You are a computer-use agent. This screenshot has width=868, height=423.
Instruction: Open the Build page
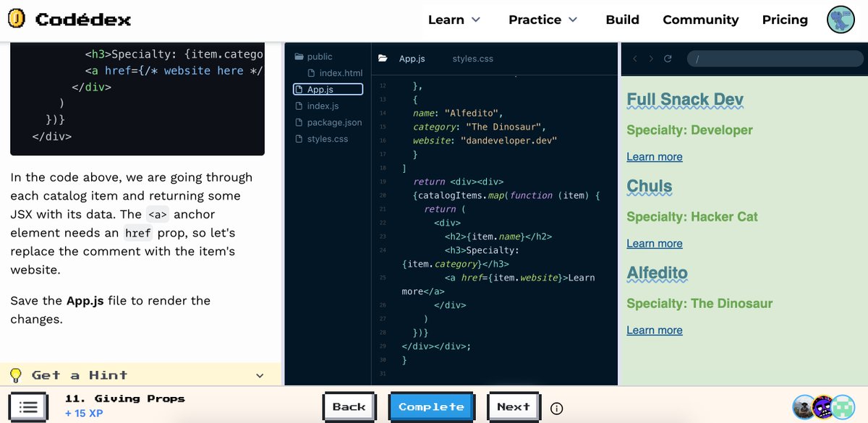(623, 20)
